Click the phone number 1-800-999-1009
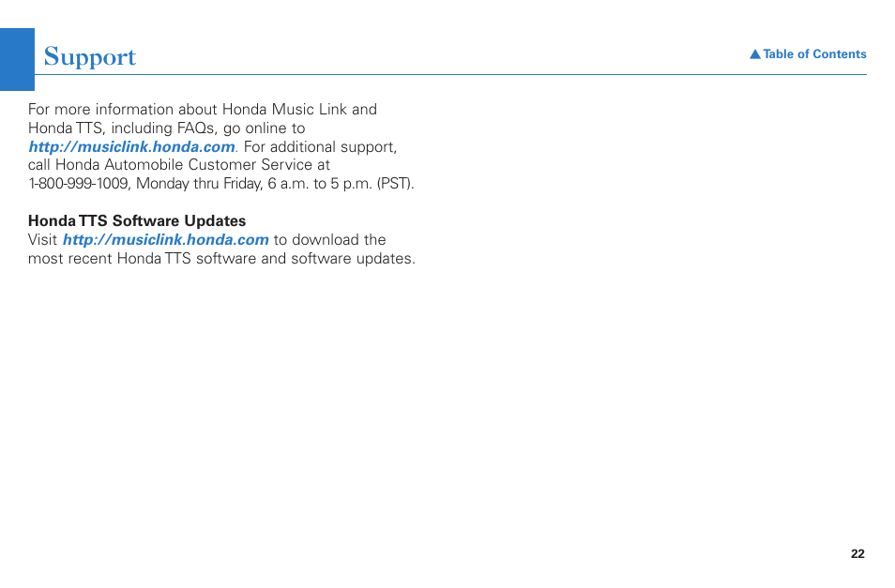This screenshot has width=895, height=588. (78, 184)
